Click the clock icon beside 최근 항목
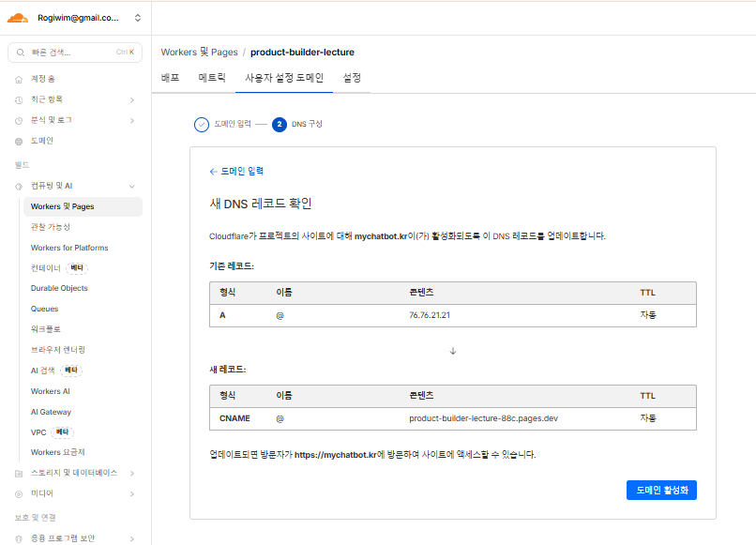Image resolution: width=756 pixels, height=545 pixels. point(19,99)
